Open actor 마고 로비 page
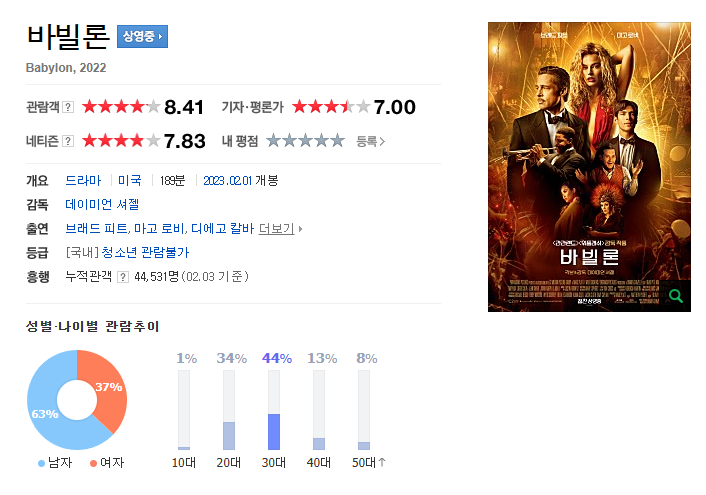 point(159,229)
